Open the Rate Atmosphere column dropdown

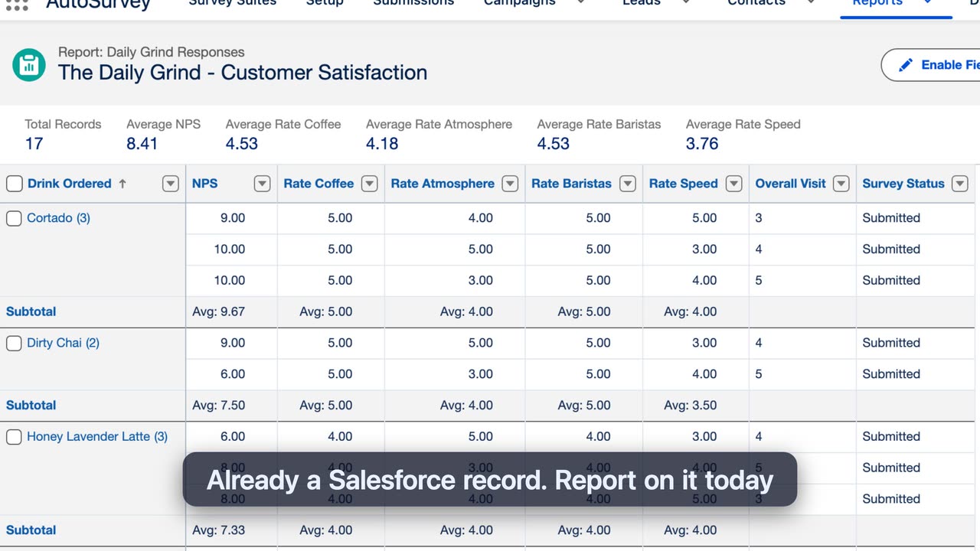510,184
